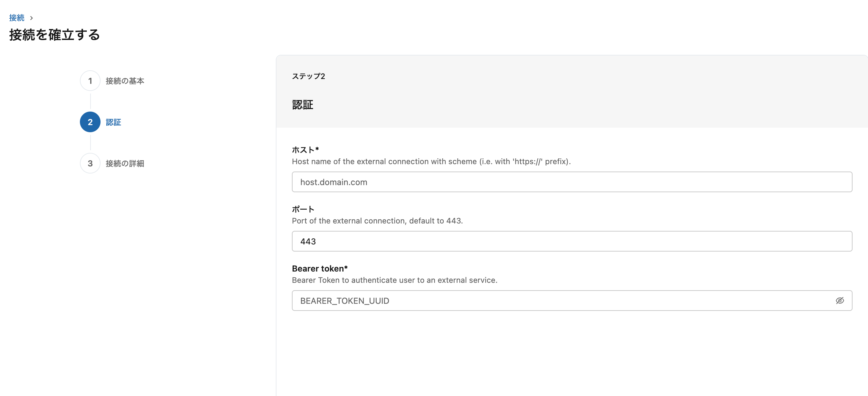Click the 認証 heading in the panel

point(302,105)
